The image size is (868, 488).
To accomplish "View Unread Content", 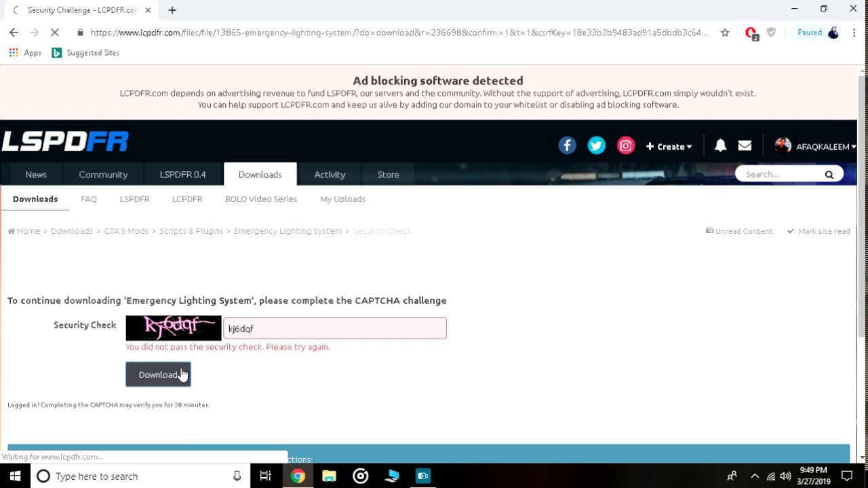I will (x=739, y=231).
